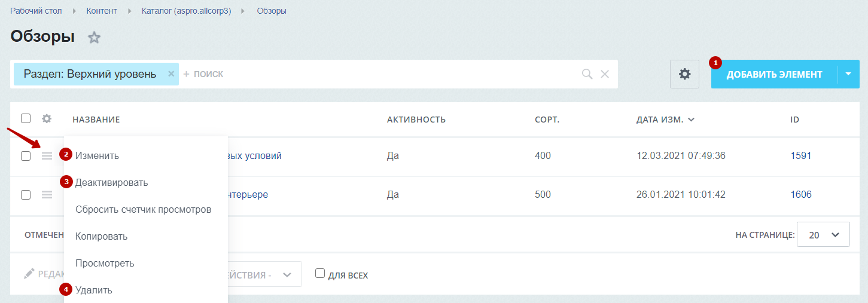
Task: Focus the search input field
Action: (377, 74)
